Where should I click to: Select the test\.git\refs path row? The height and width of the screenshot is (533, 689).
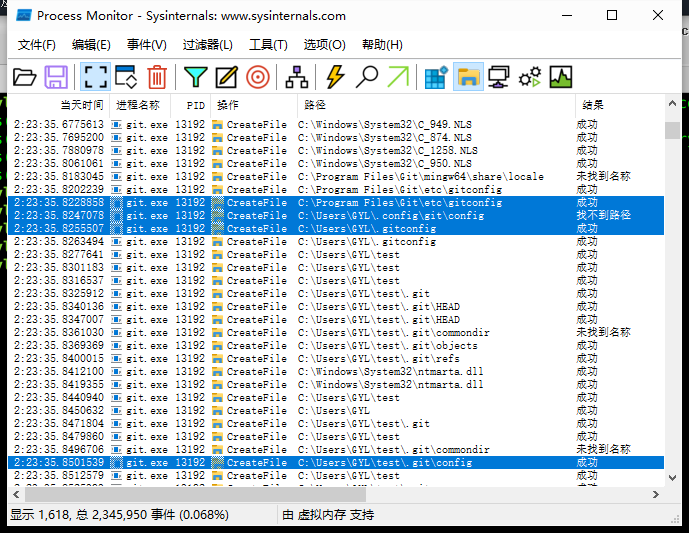click(x=336, y=359)
